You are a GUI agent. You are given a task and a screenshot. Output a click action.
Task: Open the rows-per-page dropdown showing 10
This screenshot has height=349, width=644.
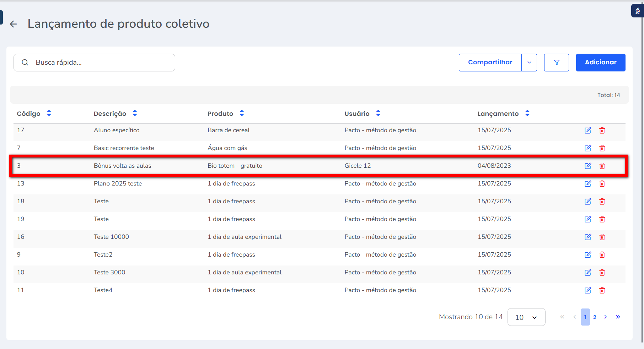click(x=526, y=317)
